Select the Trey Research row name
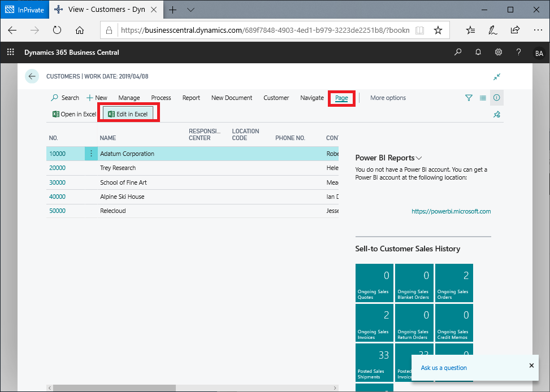Screen dimensions: 550x392 [118, 168]
